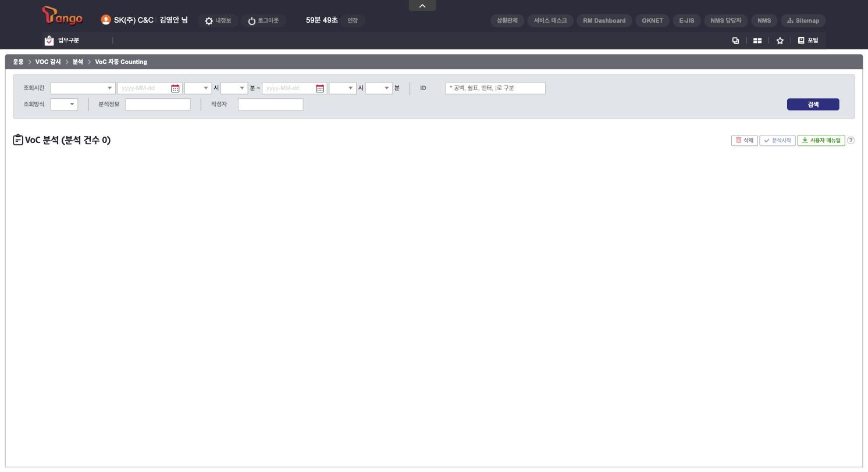Download the 사용자 매뉴얼
Viewport: 868px width, 472px height.
821,141
